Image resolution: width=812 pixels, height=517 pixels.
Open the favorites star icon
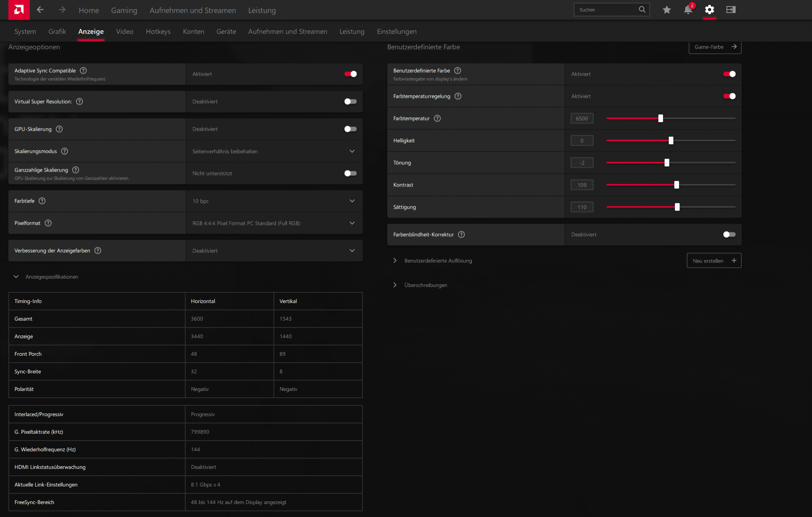pos(666,10)
